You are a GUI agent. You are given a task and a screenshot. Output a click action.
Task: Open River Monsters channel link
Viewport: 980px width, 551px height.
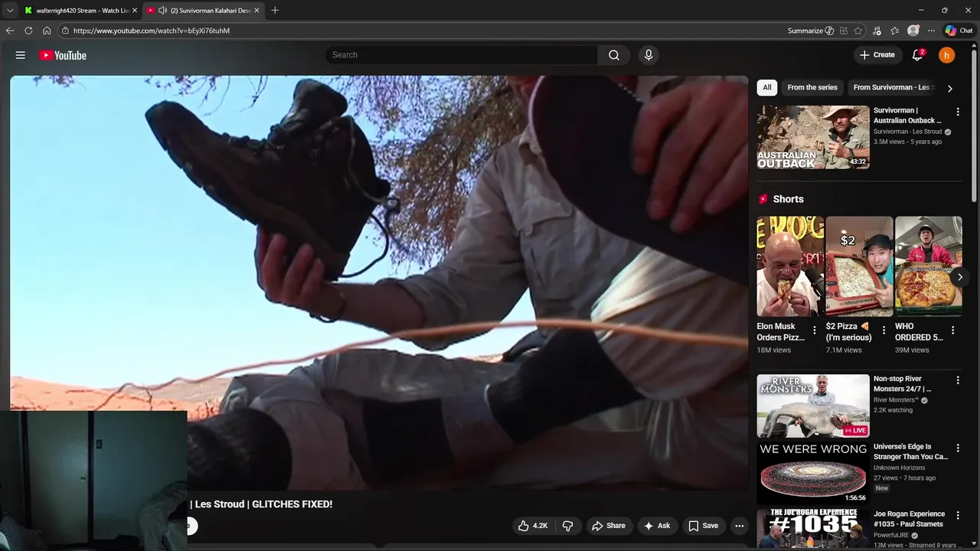coord(895,400)
